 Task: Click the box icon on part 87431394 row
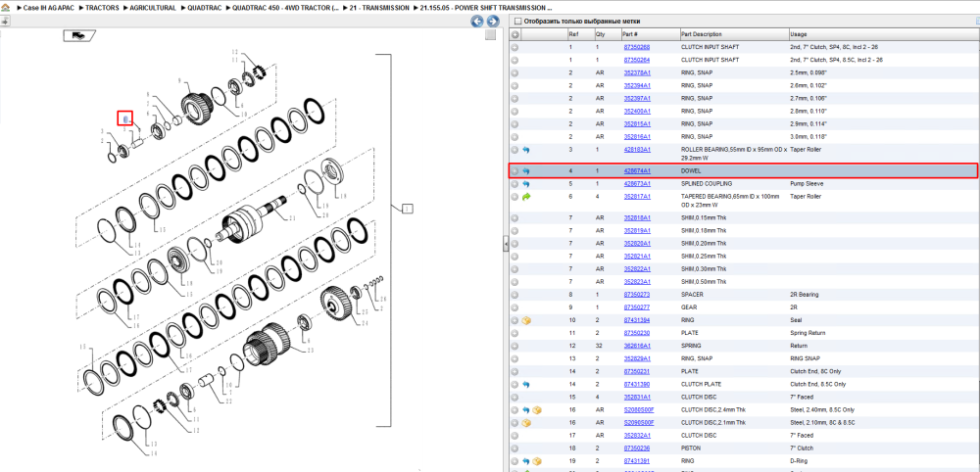(x=526, y=320)
